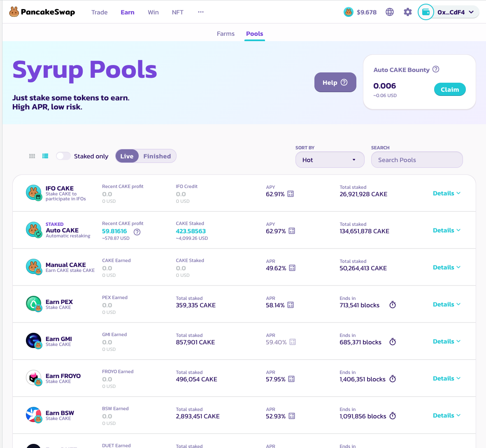Click the IFO CAKE pool token icon
The width and height of the screenshot is (486, 448).
[x=34, y=193]
